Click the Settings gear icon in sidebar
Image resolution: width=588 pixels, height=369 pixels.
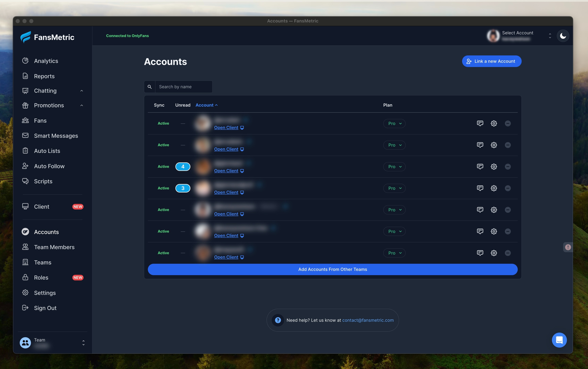pyautogui.click(x=25, y=293)
